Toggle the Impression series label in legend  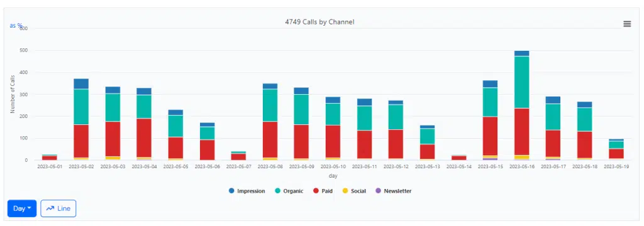pos(251,191)
